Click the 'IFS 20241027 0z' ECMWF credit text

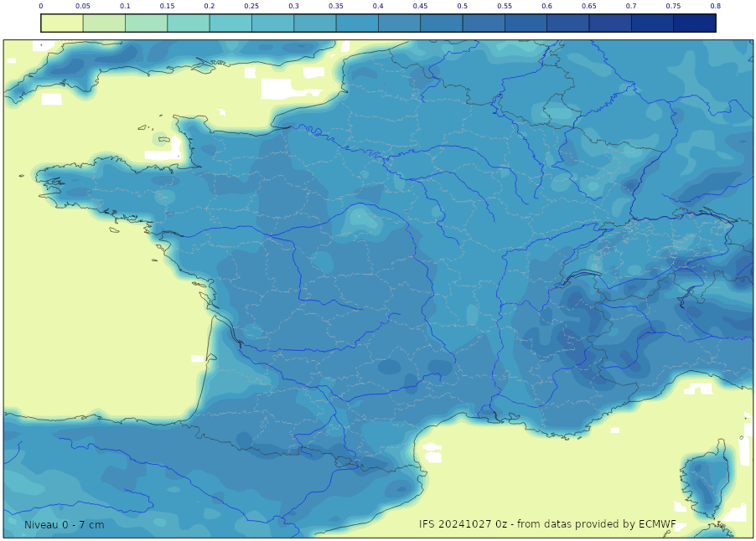pyautogui.click(x=547, y=523)
